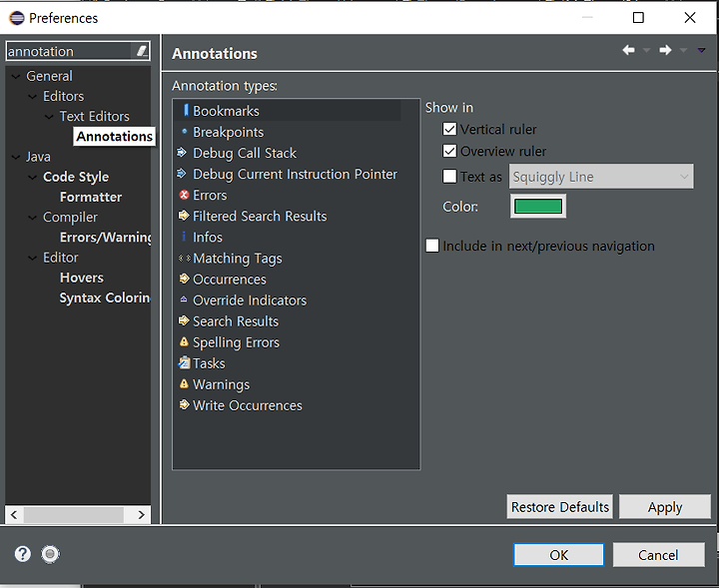Select the Warnings annotation type

point(221,384)
